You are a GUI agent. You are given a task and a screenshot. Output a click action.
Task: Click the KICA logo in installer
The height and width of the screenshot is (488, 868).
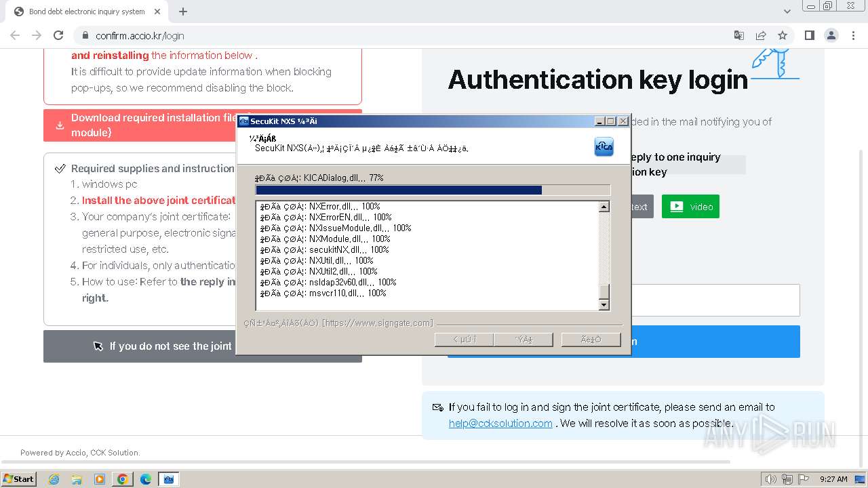point(604,146)
